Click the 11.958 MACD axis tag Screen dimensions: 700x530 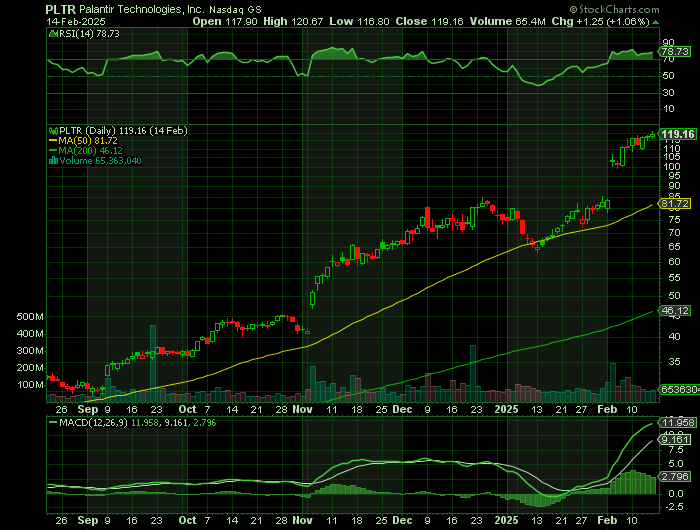678,423
